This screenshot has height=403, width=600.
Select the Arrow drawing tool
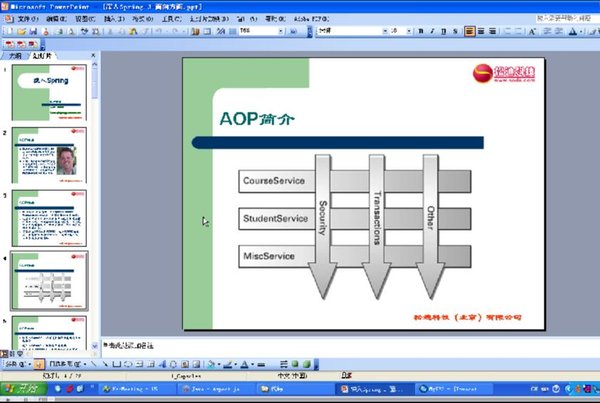(105, 364)
